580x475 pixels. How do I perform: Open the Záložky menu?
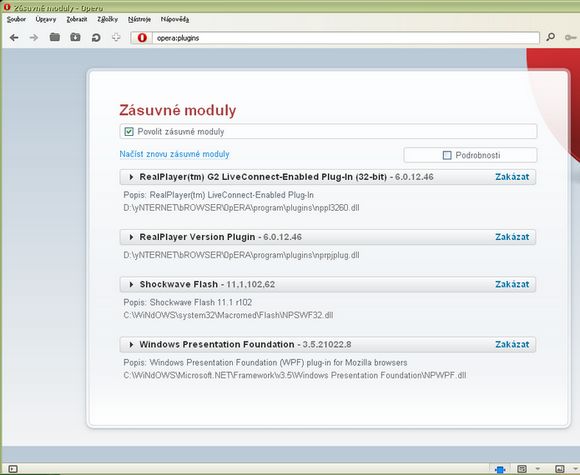click(108, 19)
